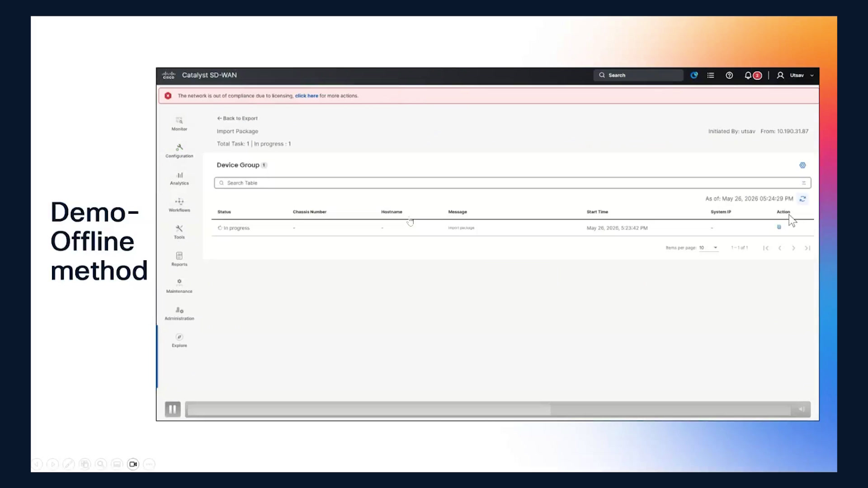This screenshot has height=488, width=868.
Task: Click the video progress bar
Action: tap(489, 409)
